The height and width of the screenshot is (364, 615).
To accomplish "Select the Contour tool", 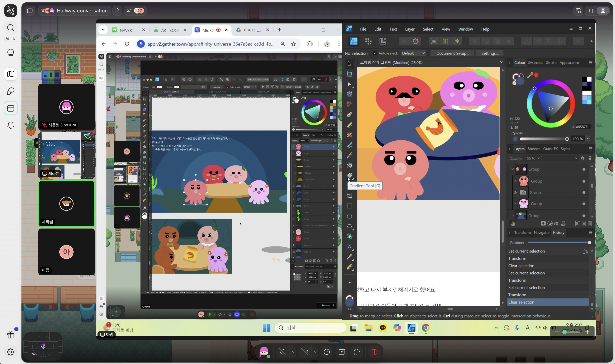I will coord(349,94).
